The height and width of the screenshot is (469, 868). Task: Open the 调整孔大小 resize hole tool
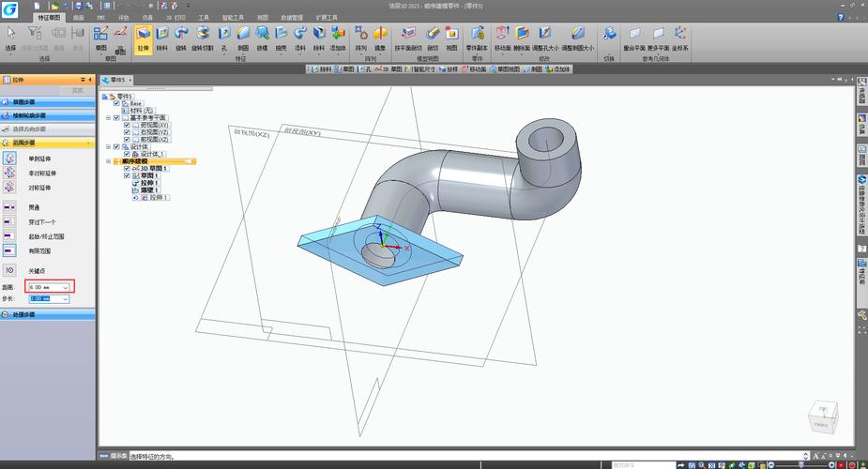[x=545, y=38]
